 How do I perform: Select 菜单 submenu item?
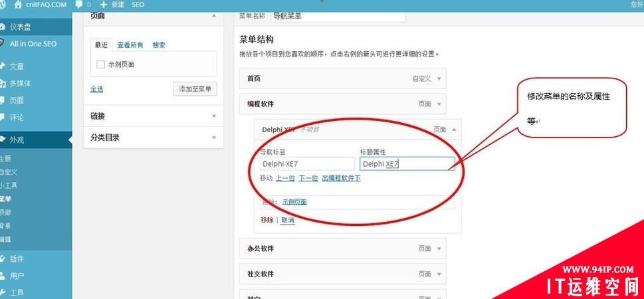tap(5, 199)
